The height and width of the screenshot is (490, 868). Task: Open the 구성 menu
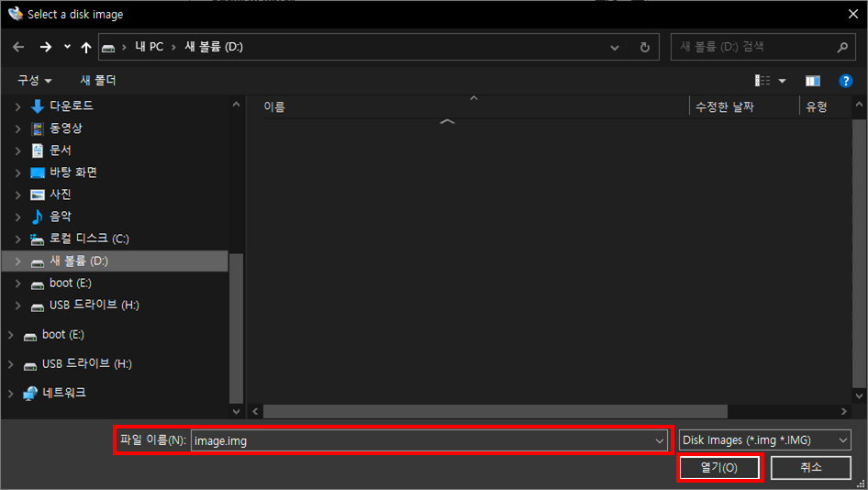tap(34, 81)
